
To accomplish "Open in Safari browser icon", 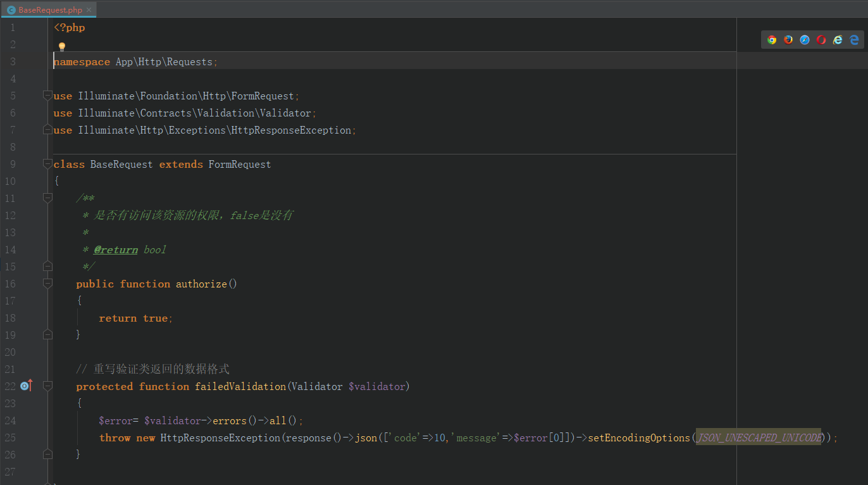I will pyautogui.click(x=805, y=40).
